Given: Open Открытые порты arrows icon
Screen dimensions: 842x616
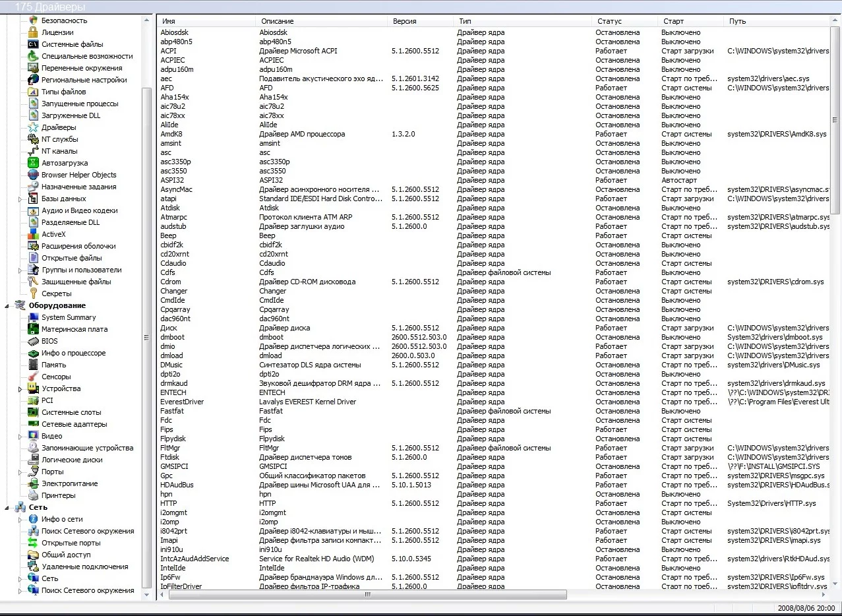Looking at the screenshot, I should tap(33, 543).
